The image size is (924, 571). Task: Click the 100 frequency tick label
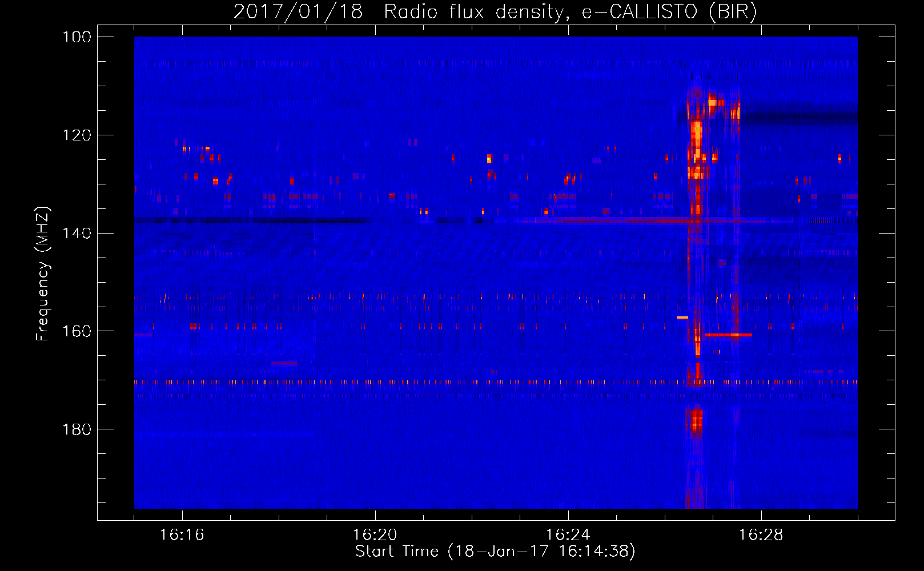pyautogui.click(x=77, y=37)
